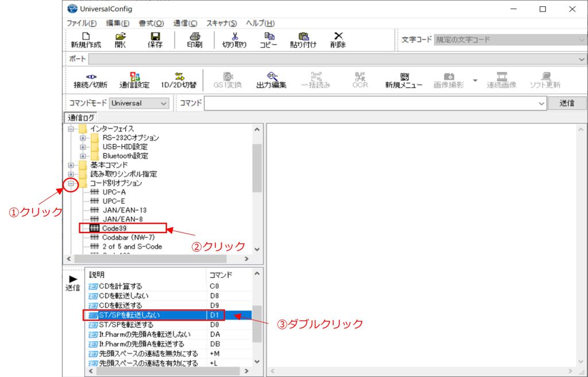The width and height of the screenshot is (588, 377).
Task: Click the 説明 column header
Action: coord(146,275)
